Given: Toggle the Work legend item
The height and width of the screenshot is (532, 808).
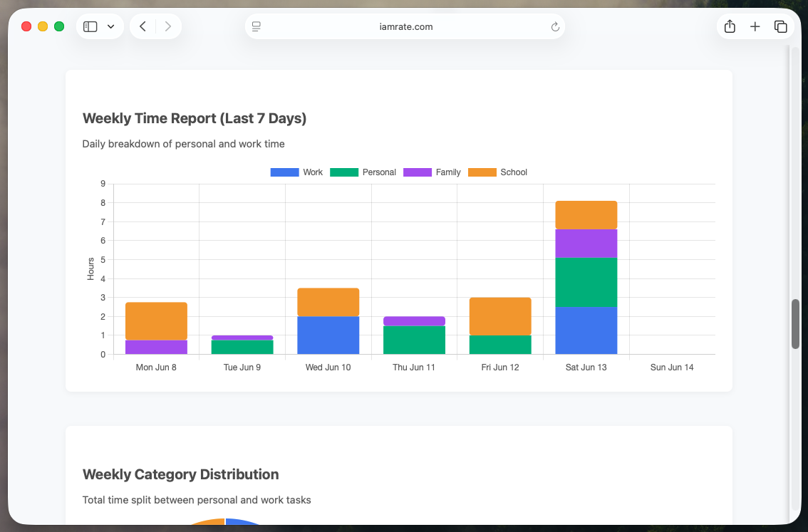Looking at the screenshot, I should (297, 172).
